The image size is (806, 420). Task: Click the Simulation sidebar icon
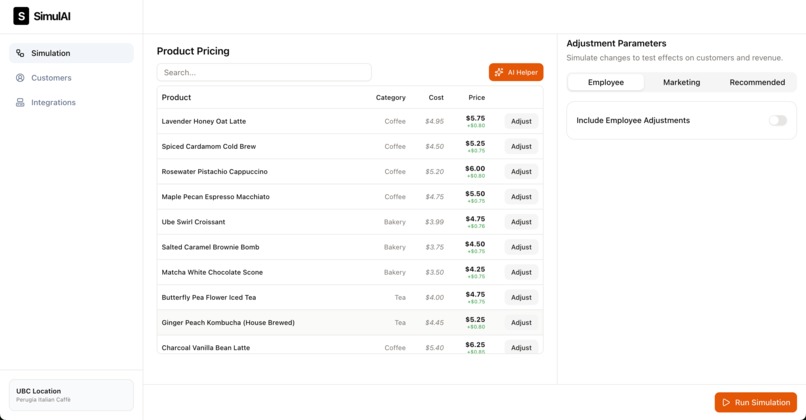(x=20, y=53)
